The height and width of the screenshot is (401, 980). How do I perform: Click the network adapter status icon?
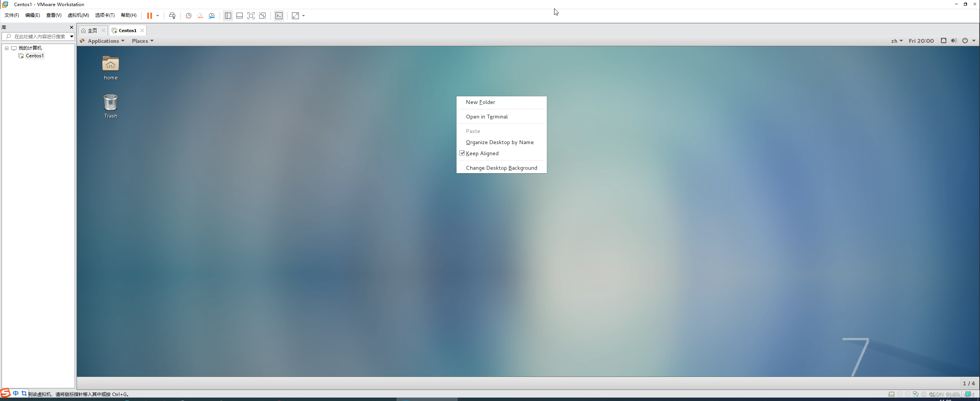click(x=915, y=394)
